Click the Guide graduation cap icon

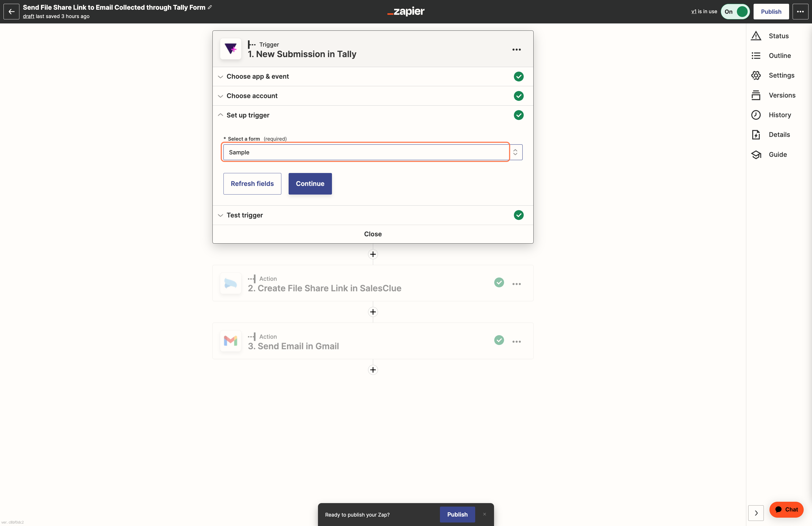(x=756, y=155)
